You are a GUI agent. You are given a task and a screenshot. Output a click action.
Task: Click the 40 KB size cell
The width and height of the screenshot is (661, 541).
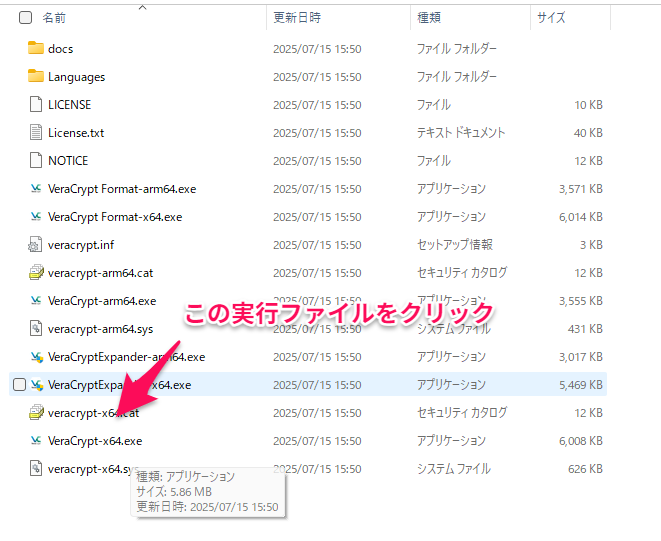tap(588, 133)
